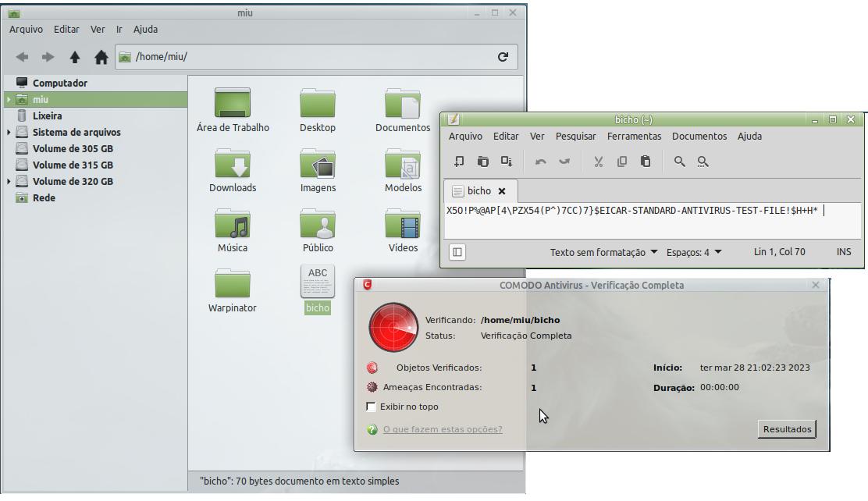Open the Público folder

[x=318, y=230]
